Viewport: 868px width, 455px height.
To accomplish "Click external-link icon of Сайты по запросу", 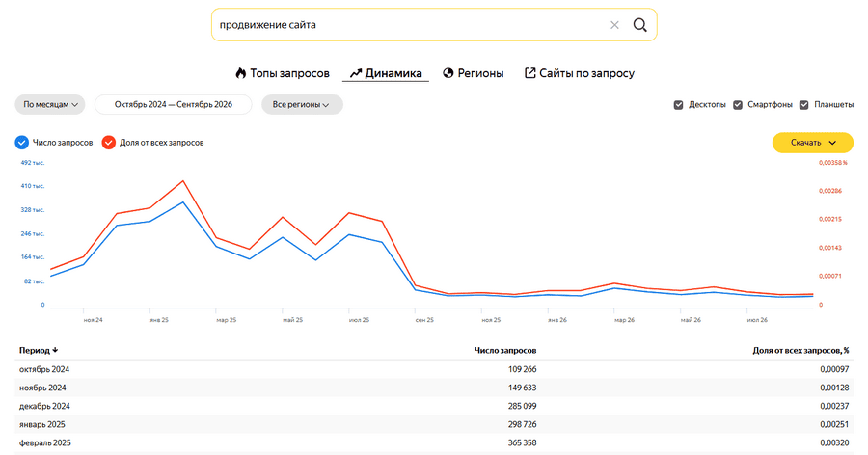I will coord(529,73).
